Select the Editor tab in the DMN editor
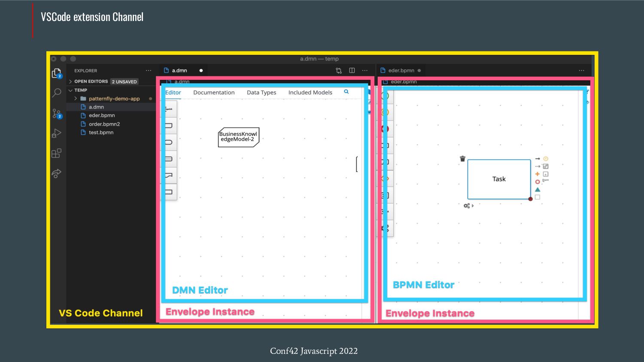Viewport: 644px width, 362px height. click(x=173, y=93)
